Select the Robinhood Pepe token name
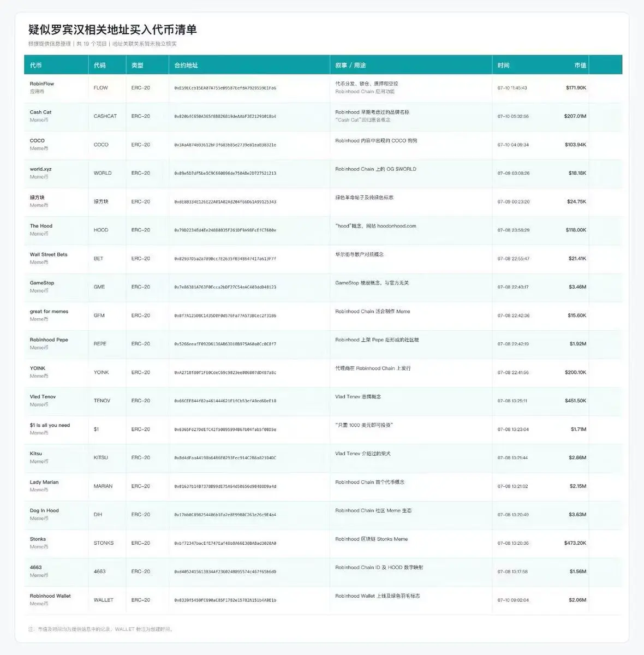644x655 pixels. (49, 340)
